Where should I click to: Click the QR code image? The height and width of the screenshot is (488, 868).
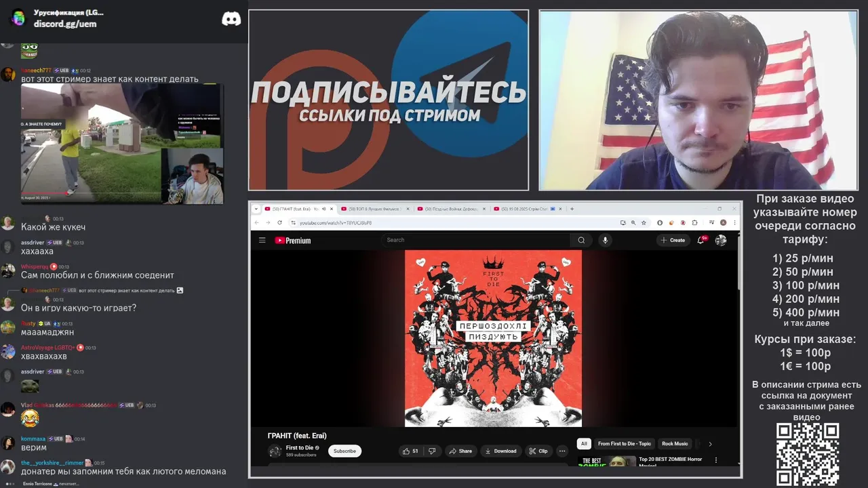[x=808, y=455]
